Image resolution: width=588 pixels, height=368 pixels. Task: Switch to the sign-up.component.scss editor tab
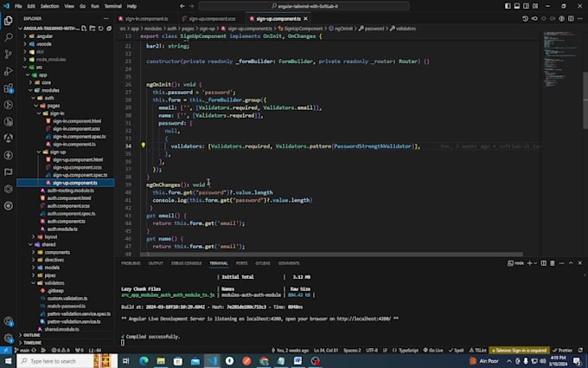212,18
